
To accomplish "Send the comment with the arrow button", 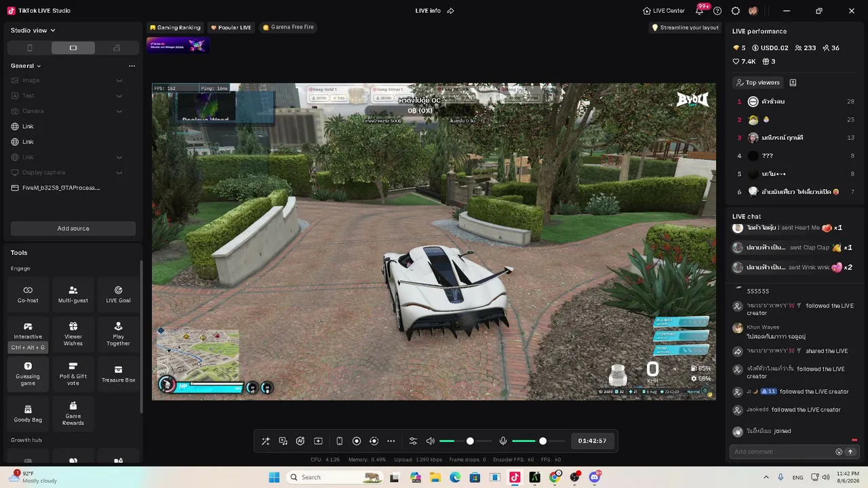I will [850, 452].
